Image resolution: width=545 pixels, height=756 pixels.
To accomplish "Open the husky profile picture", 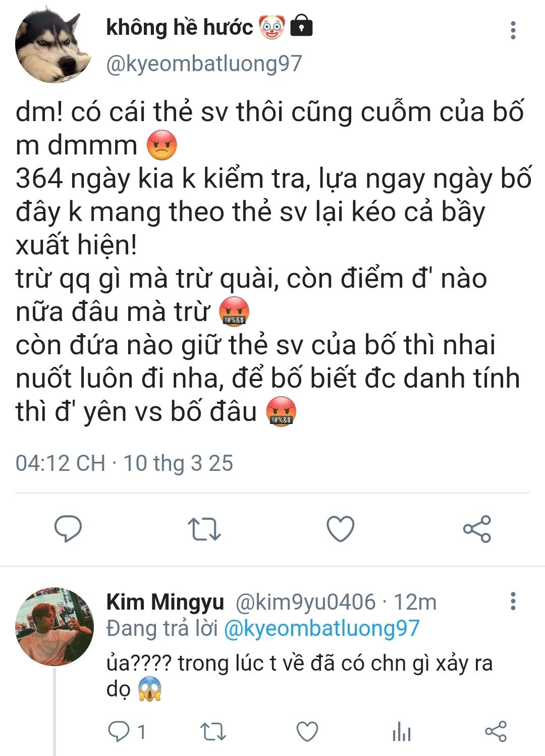I will point(53,45).
